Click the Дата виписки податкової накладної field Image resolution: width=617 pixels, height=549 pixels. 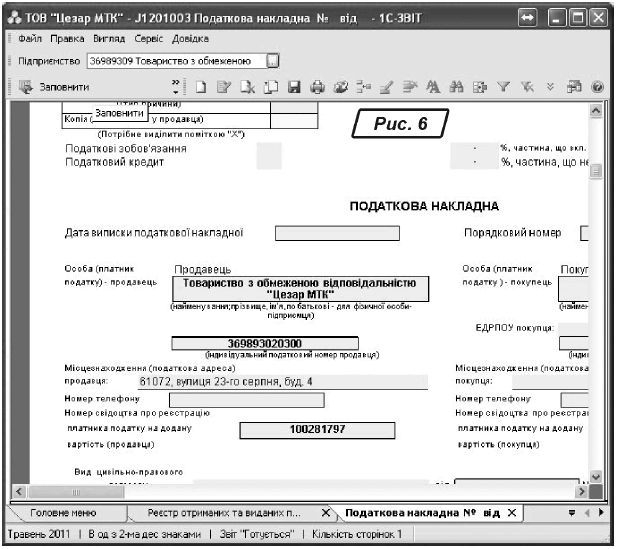[x=336, y=234]
